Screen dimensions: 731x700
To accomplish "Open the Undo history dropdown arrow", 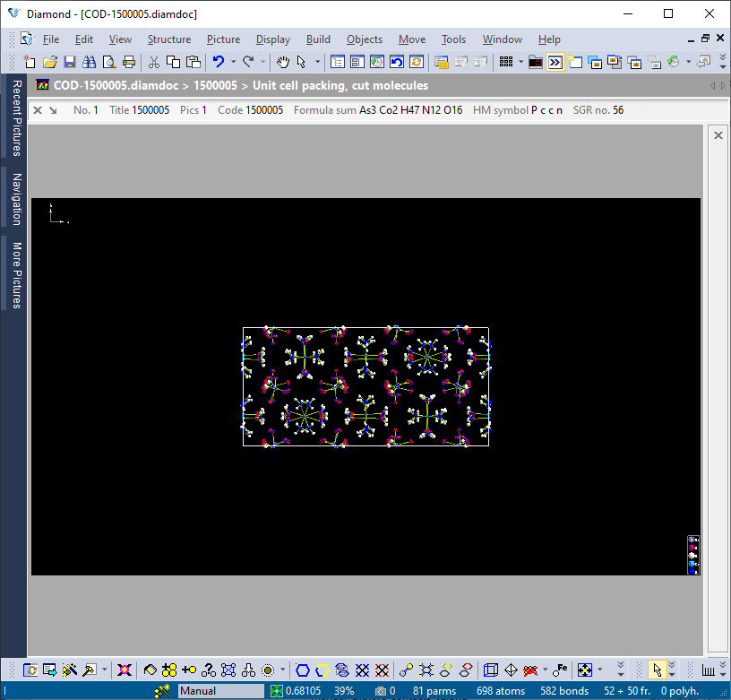I will pyautogui.click(x=233, y=61).
